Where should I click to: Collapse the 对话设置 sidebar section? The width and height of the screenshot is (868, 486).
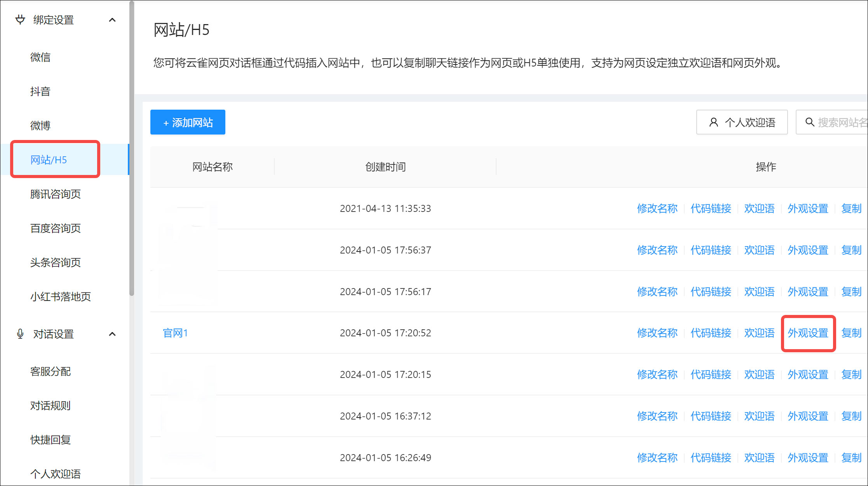[x=113, y=334]
